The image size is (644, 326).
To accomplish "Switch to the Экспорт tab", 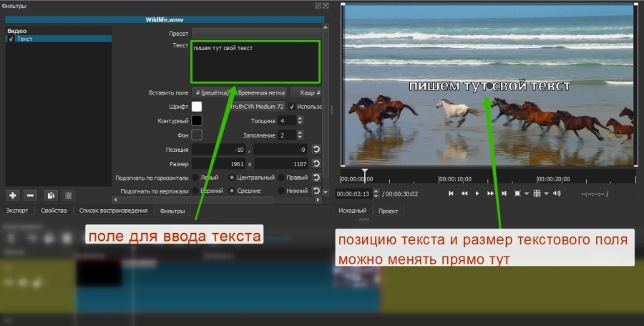I will click(x=17, y=211).
